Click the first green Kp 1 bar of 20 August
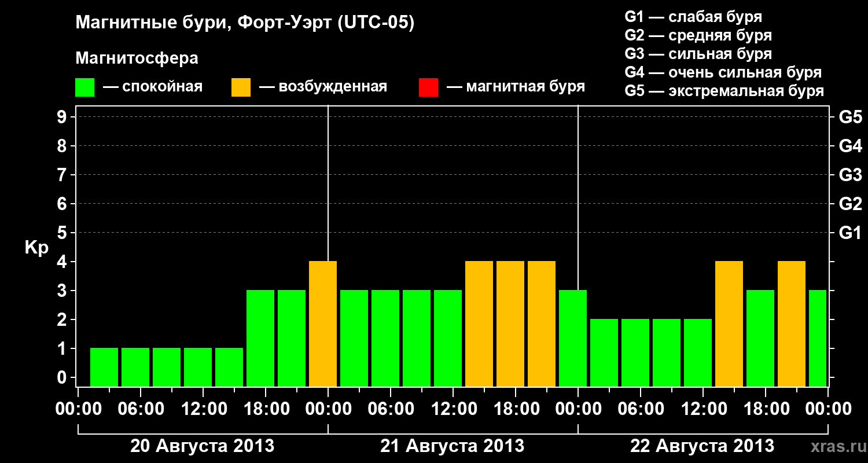This screenshot has width=868, height=463. (x=104, y=367)
